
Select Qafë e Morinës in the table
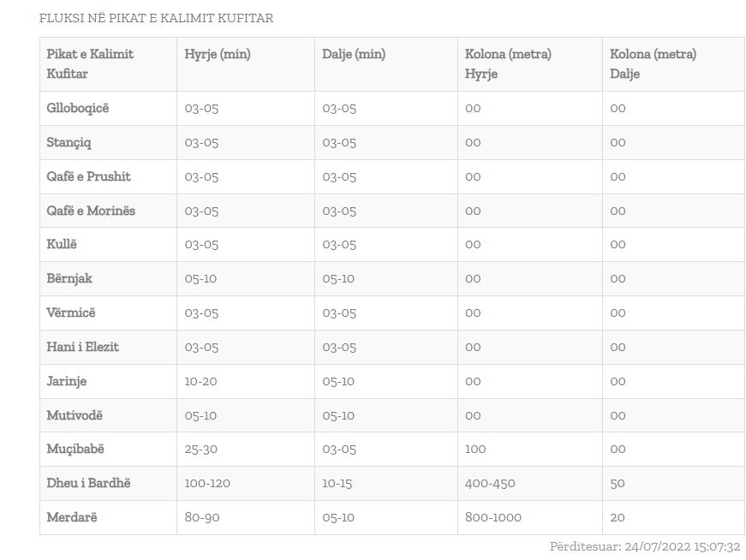coord(91,211)
